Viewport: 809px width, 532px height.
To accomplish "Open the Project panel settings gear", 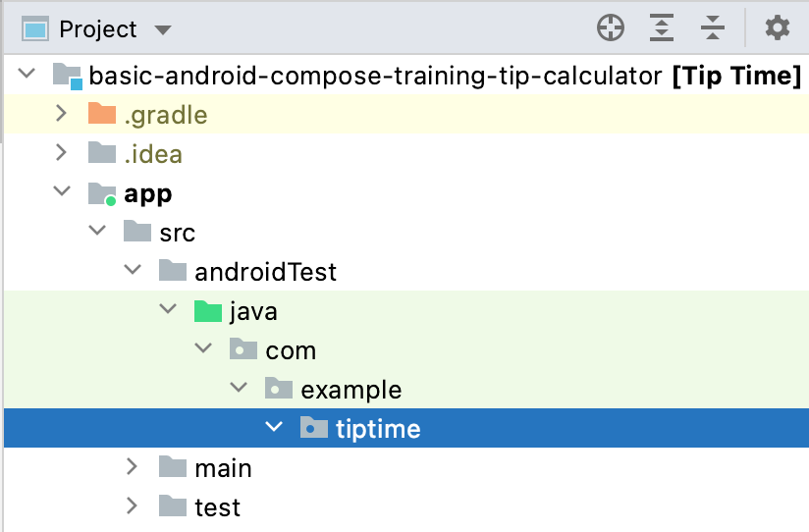I will [778, 28].
